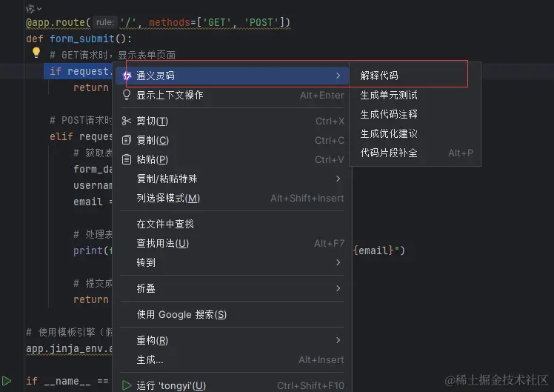This screenshot has width=554, height=392.
Task: Select 查找用法(U) menu item
Action: 232,244
